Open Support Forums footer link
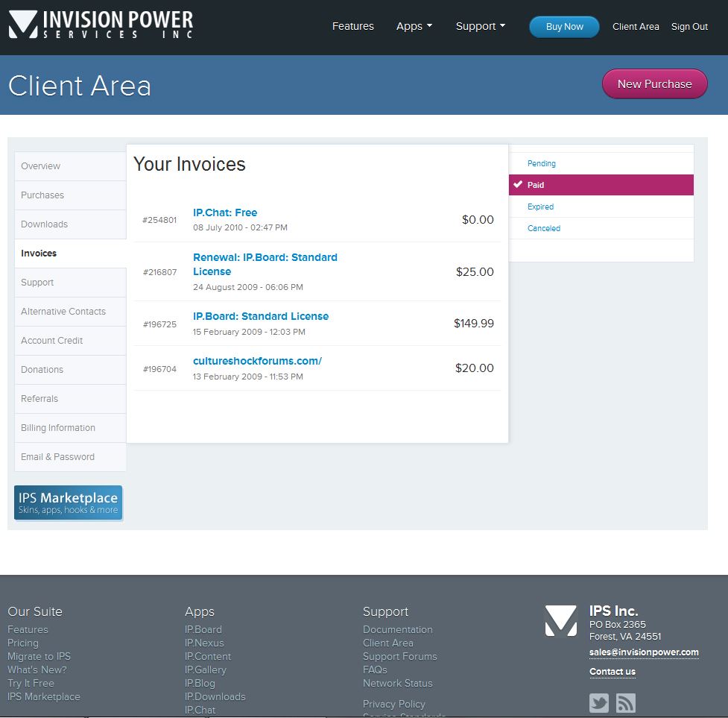728x718 pixels. click(x=400, y=656)
